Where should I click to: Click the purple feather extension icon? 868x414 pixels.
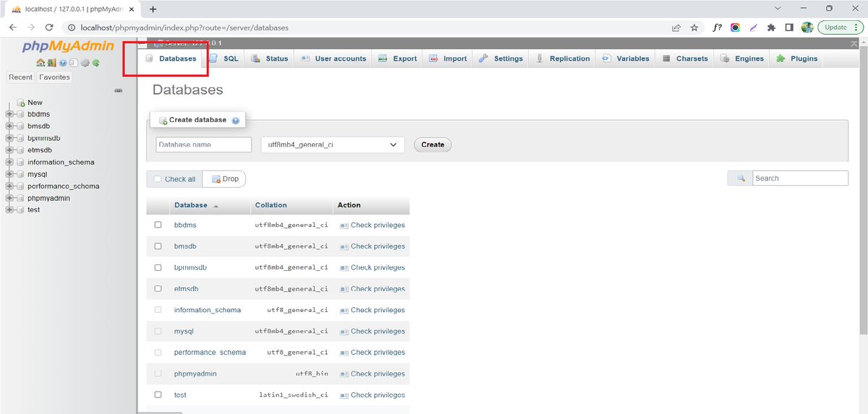pyautogui.click(x=753, y=27)
